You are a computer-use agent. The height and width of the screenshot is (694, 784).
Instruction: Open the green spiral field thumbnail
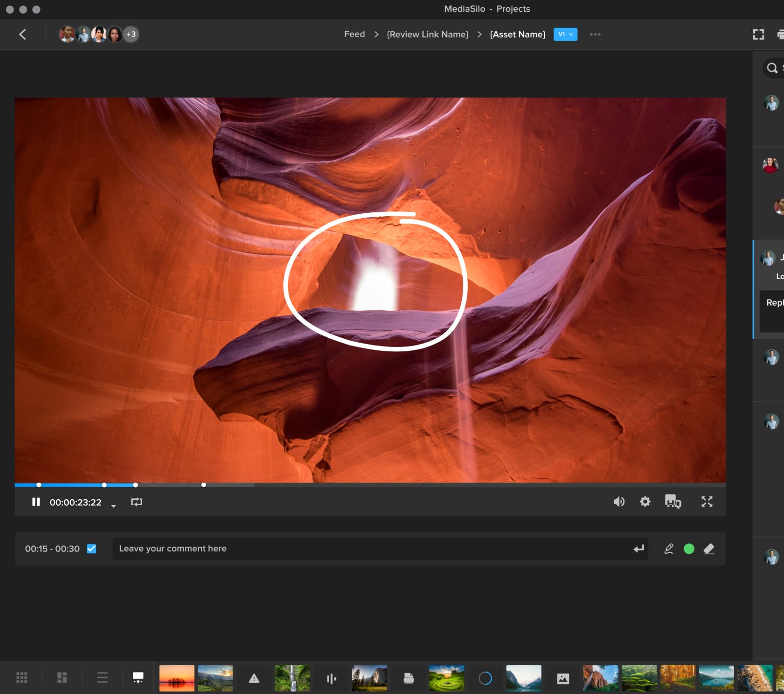(x=447, y=677)
